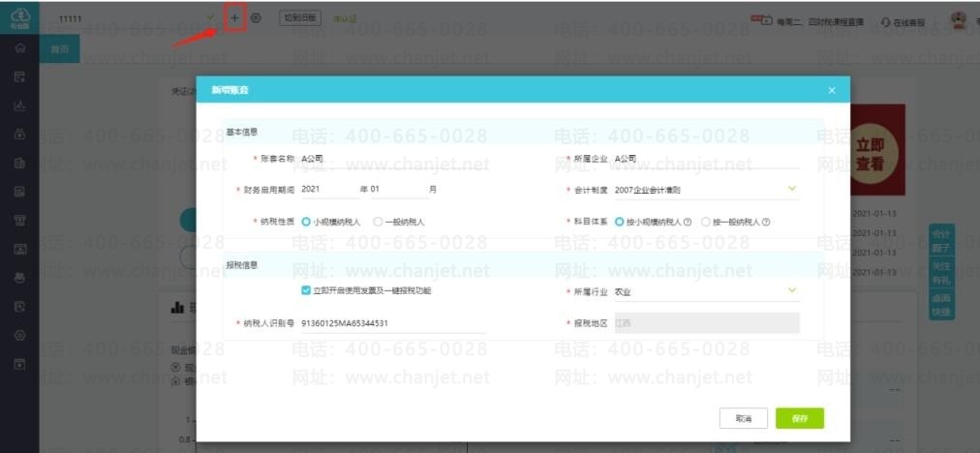Click the 保存 button
This screenshot has width=980, height=453.
point(800,418)
